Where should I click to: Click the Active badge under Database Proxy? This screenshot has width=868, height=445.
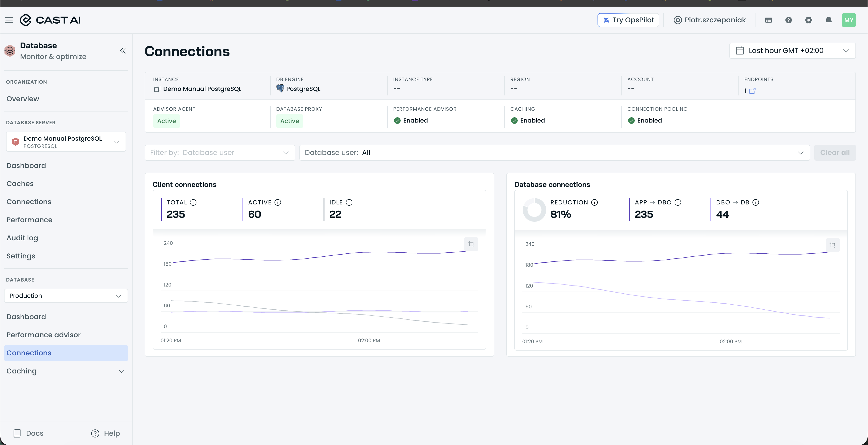click(x=289, y=121)
